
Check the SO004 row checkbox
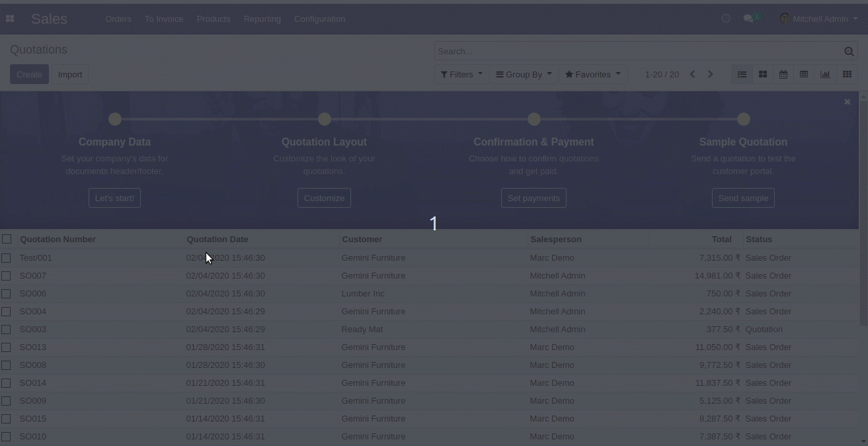pyautogui.click(x=6, y=311)
